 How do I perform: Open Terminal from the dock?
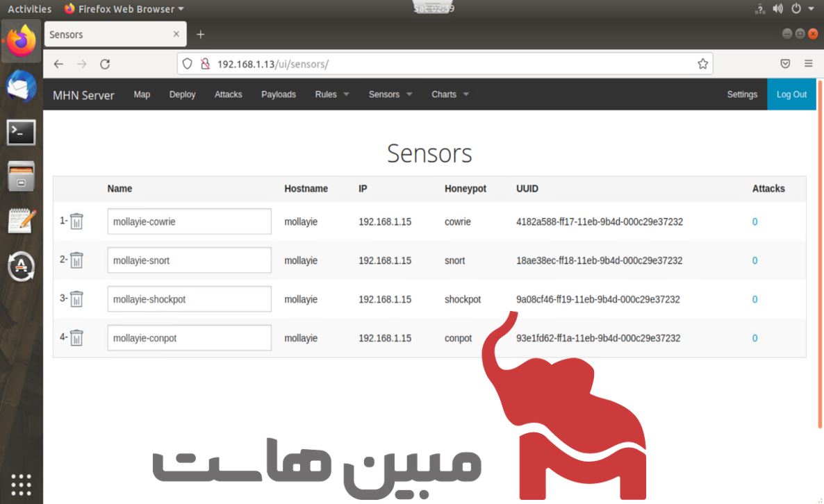[x=21, y=132]
